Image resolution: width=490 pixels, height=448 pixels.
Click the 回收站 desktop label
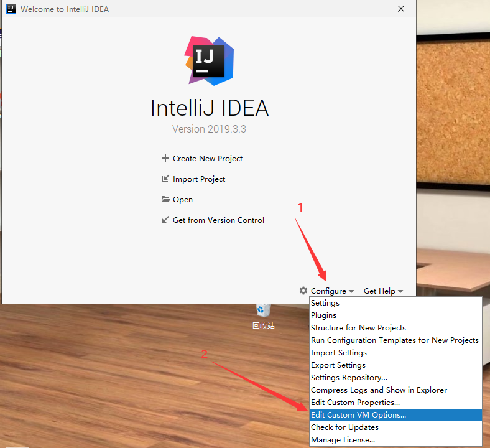(264, 326)
